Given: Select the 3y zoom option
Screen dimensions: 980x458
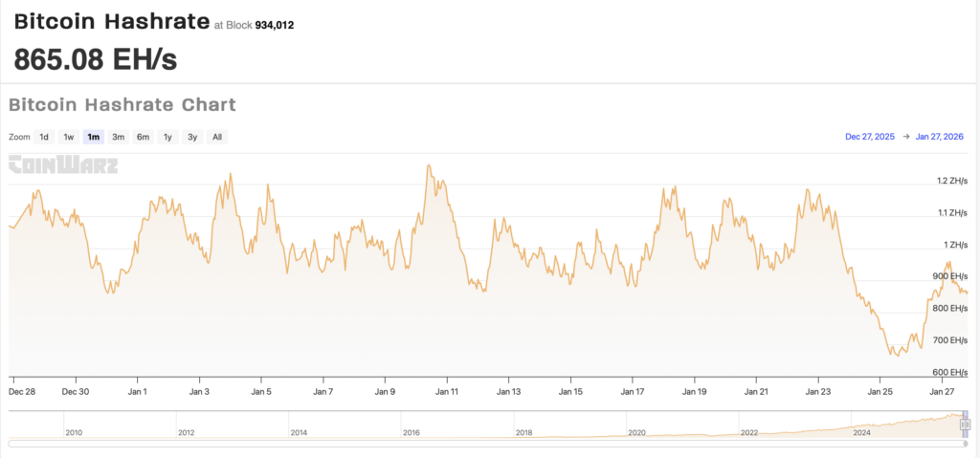Looking at the screenshot, I should click(x=192, y=137).
